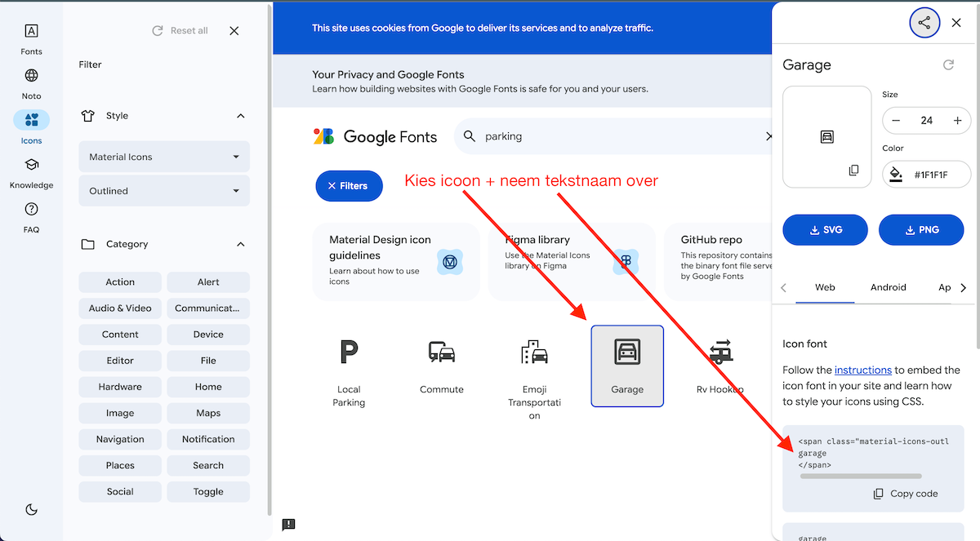This screenshot has width=980, height=541.
Task: Open the Outlined variant dropdown
Action: pos(164,191)
